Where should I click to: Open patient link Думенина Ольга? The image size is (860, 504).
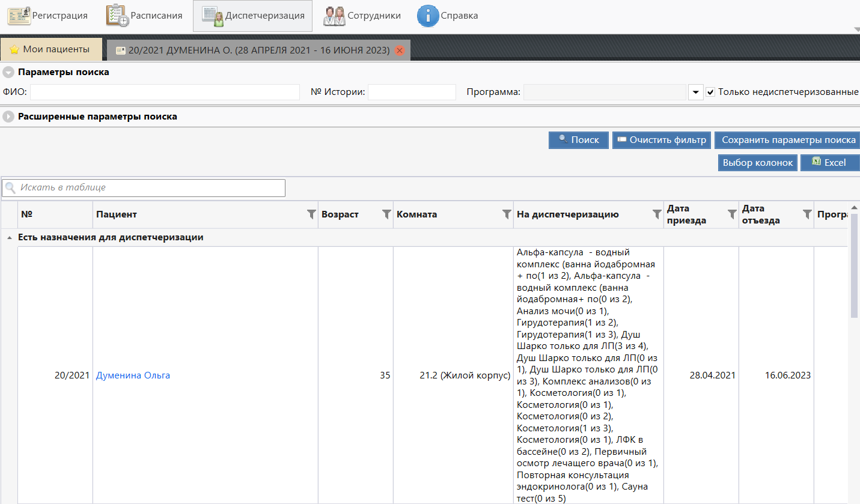click(133, 375)
